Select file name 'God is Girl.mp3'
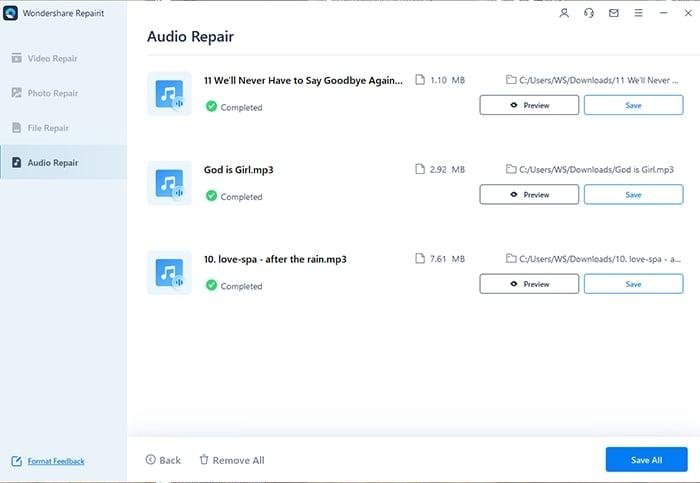The height and width of the screenshot is (483, 700). (x=239, y=170)
